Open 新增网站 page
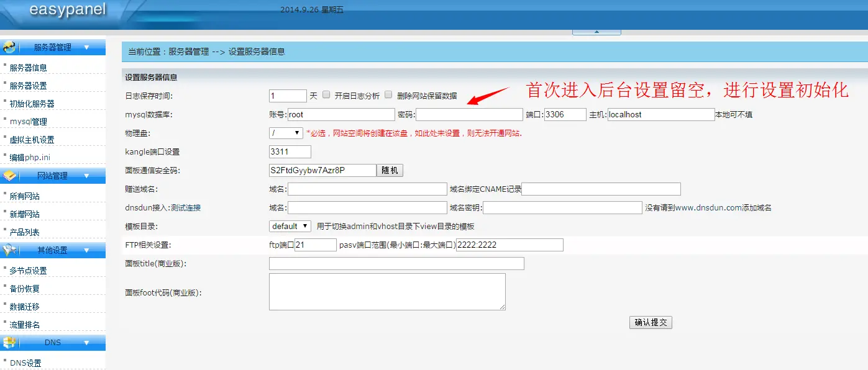This screenshot has height=370, width=868. click(25, 214)
